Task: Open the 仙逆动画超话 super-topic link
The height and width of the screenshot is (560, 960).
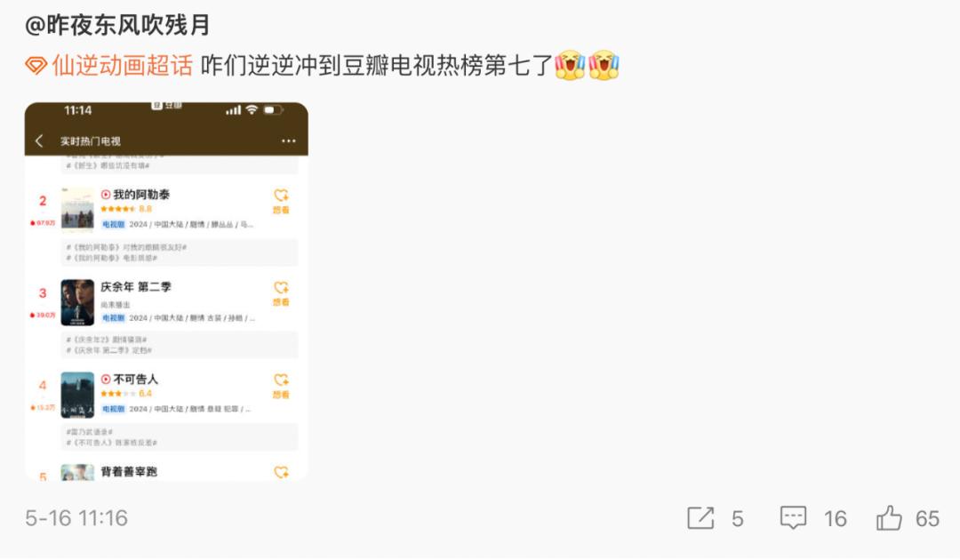Action: pyautogui.click(x=123, y=65)
